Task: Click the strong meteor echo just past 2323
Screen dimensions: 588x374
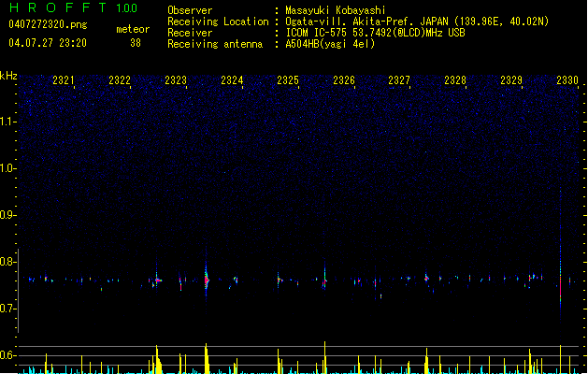Action: [x=207, y=279]
